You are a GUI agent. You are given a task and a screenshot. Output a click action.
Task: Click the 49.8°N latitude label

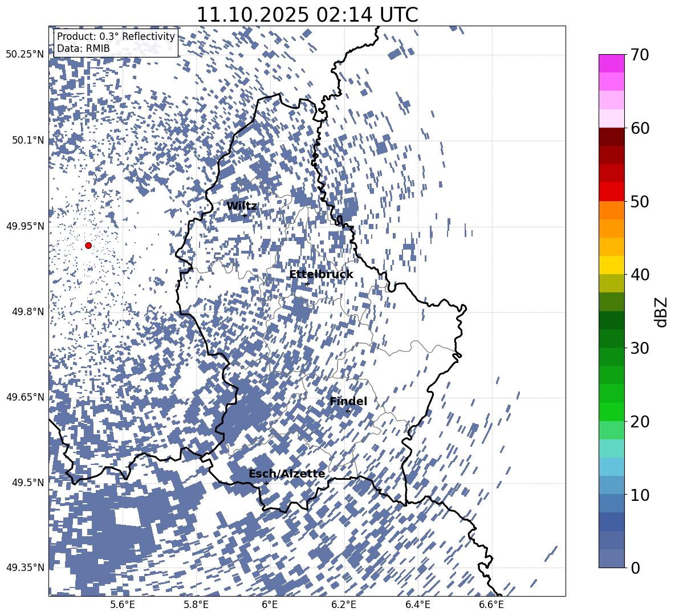point(29,312)
